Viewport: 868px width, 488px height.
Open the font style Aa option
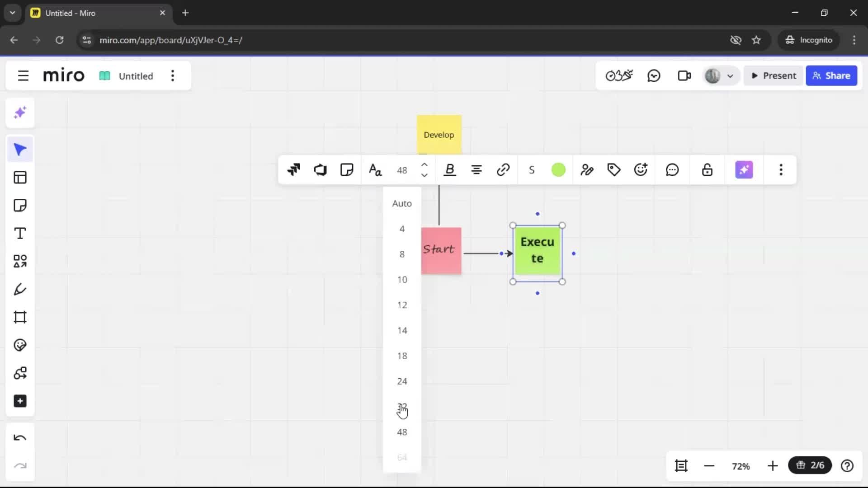[375, 170]
